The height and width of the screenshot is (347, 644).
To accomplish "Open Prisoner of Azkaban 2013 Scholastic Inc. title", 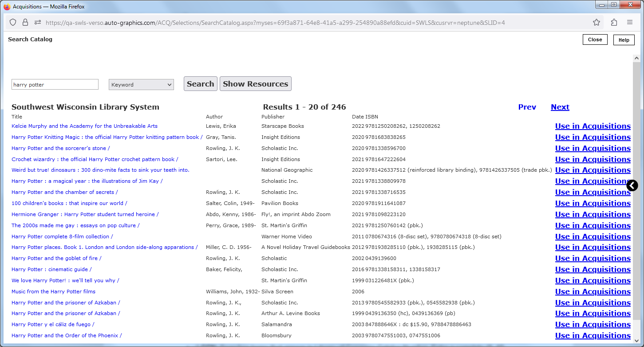I will tap(66, 303).
